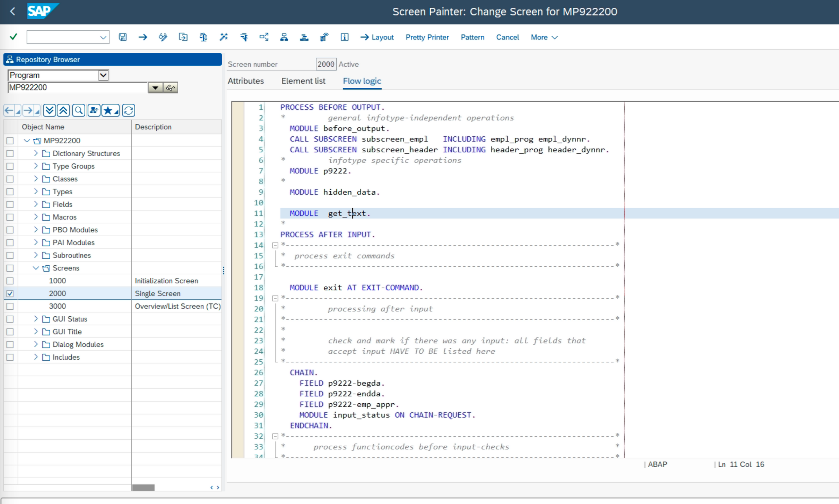
Task: Expand the Dialog Modules node
Action: point(35,345)
